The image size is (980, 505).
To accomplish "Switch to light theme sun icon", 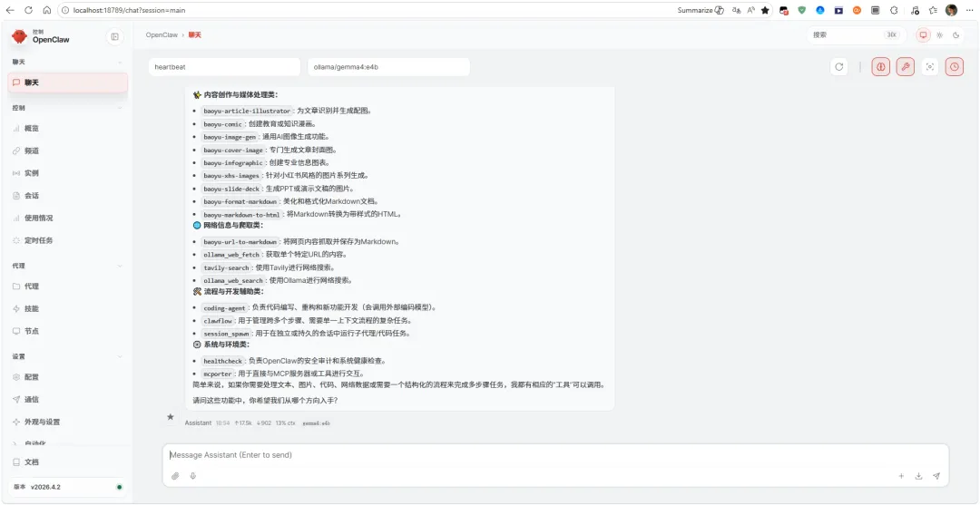I will click(939, 35).
